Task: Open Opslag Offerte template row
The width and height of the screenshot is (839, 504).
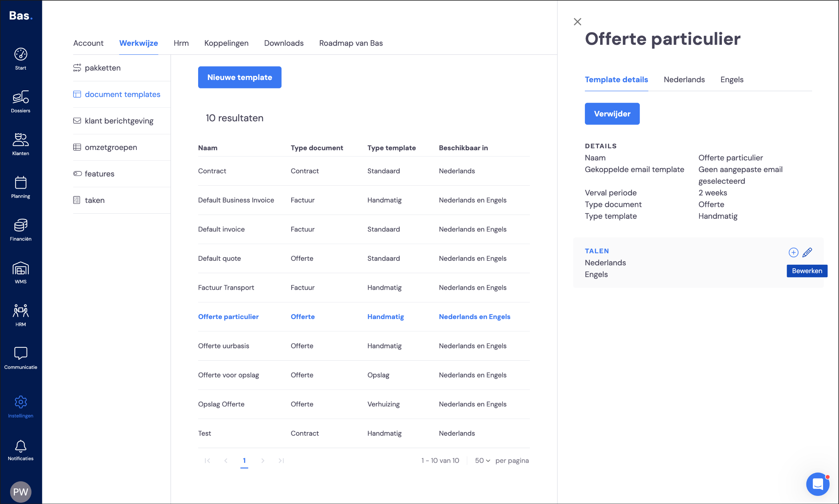Action: (x=364, y=405)
